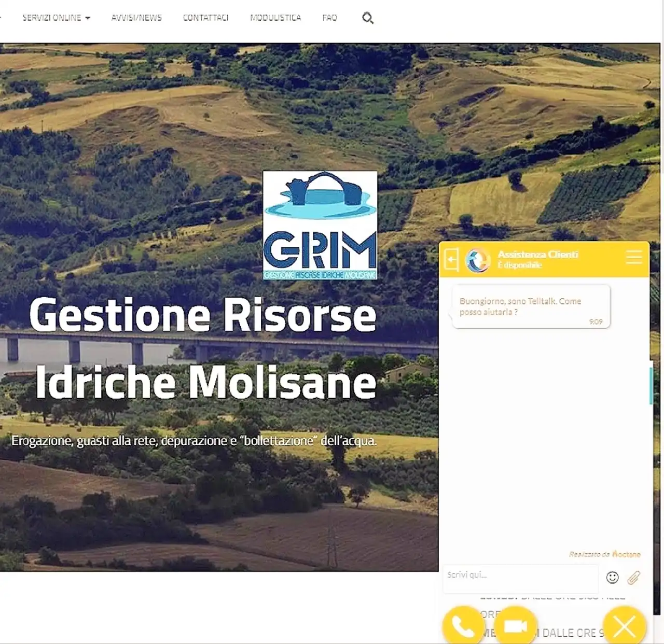
Task: Close the chat widget with X button
Action: coord(625,626)
